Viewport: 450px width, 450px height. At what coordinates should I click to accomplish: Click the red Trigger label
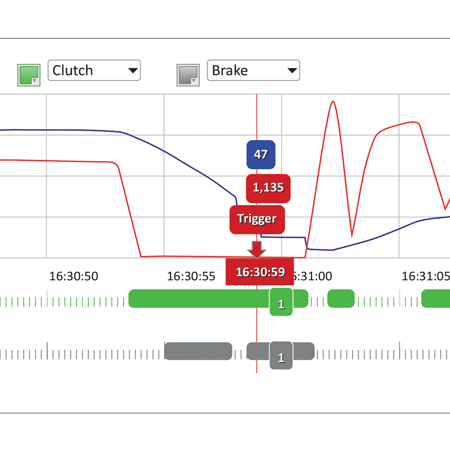[x=257, y=219]
